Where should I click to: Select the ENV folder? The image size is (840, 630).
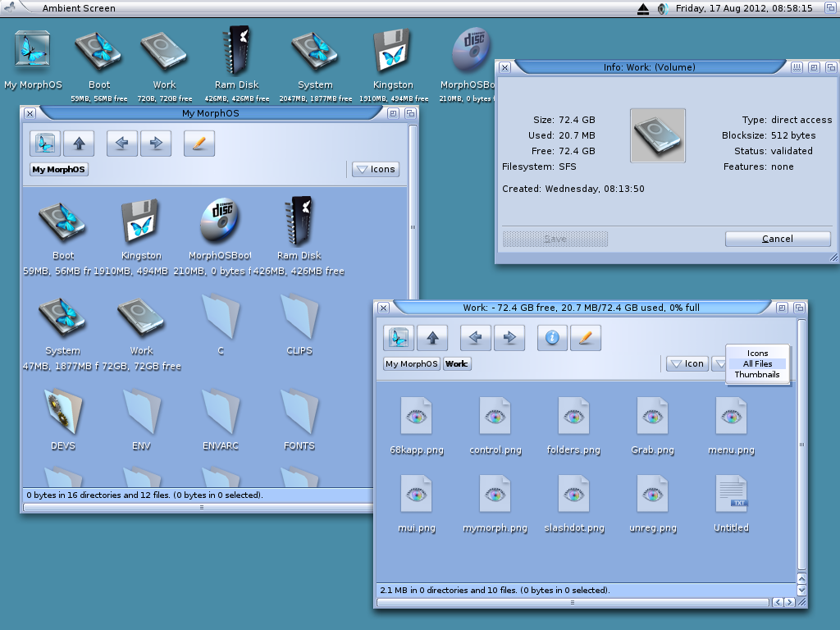tap(141, 412)
